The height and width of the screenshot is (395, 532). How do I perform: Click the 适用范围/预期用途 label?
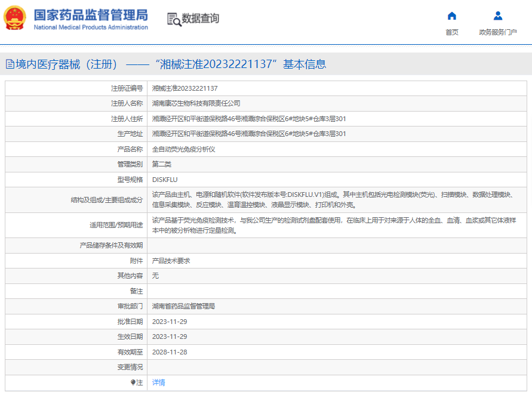pyautogui.click(x=116, y=225)
